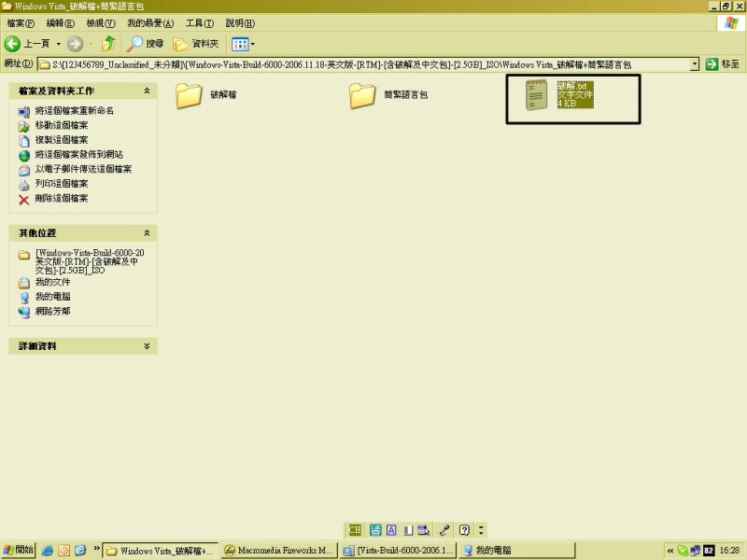The width and height of the screenshot is (747, 560).
Task: Open the back history dropdown arrow
Action: 59,44
